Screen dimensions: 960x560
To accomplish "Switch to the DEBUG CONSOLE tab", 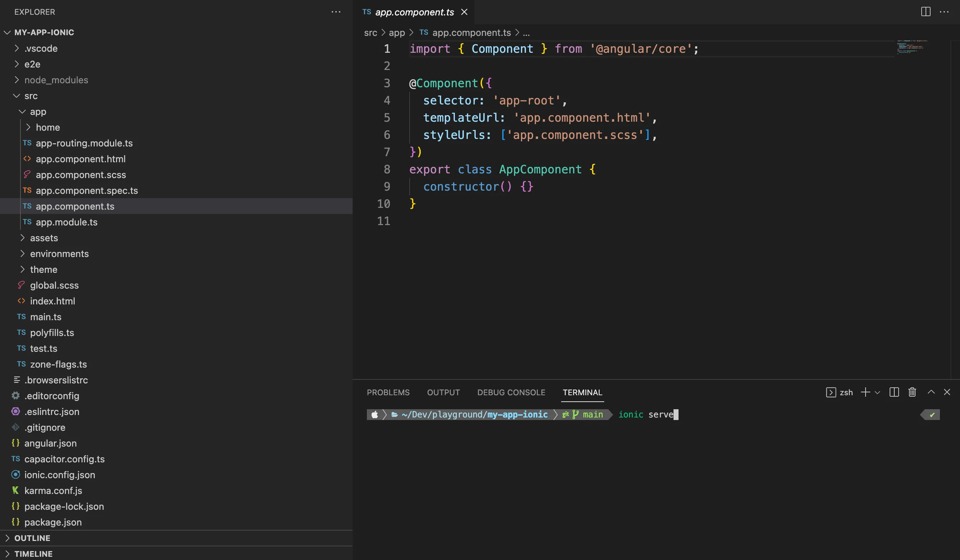I will [511, 392].
